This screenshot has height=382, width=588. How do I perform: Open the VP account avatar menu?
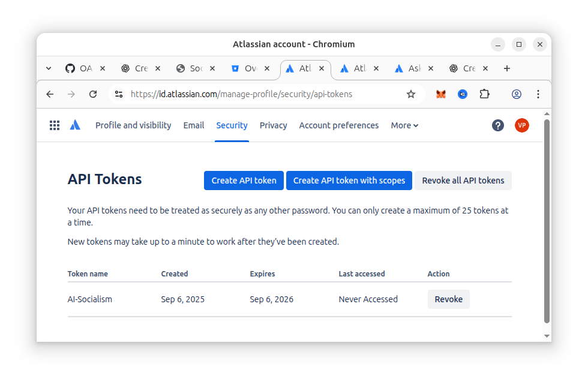point(521,125)
